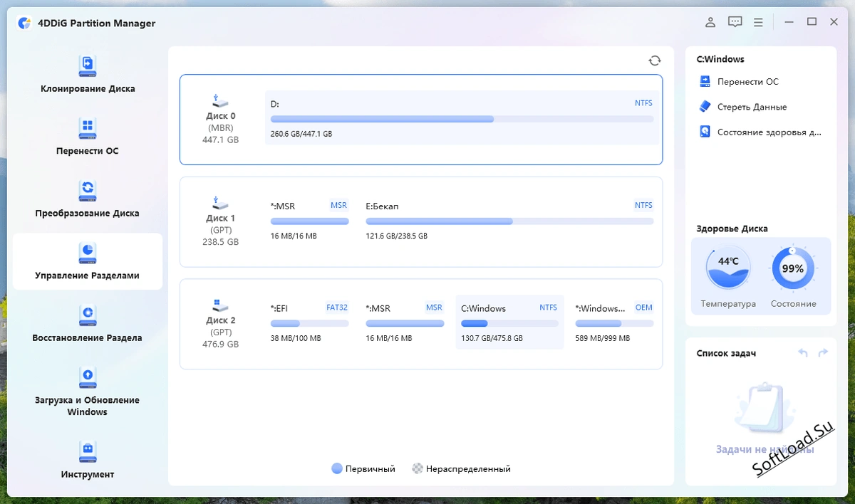Click the Список задач heading
Image resolution: width=855 pixels, height=504 pixels.
coord(726,353)
